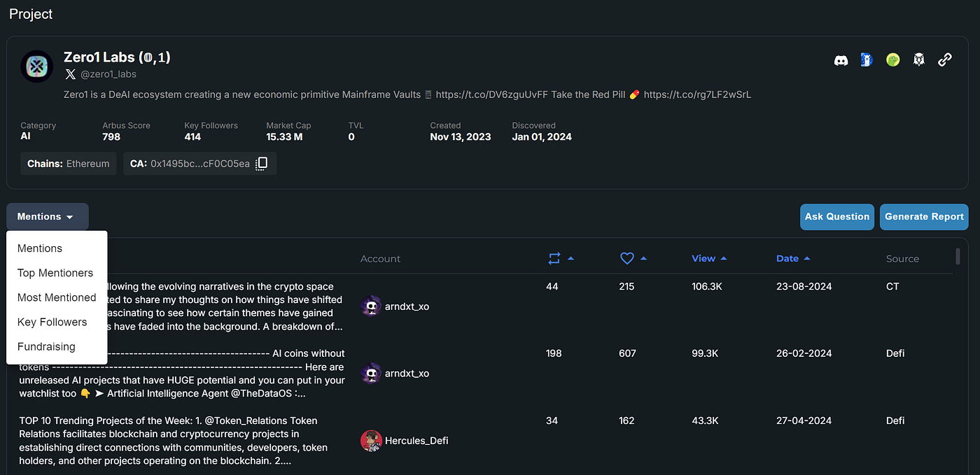This screenshot has width=980, height=475.
Task: Click the CT source cell
Action: 892,286
